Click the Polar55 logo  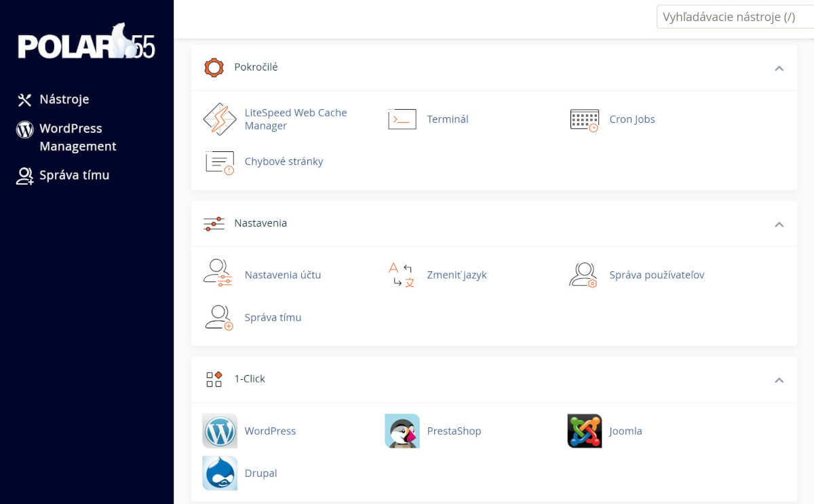(86, 44)
